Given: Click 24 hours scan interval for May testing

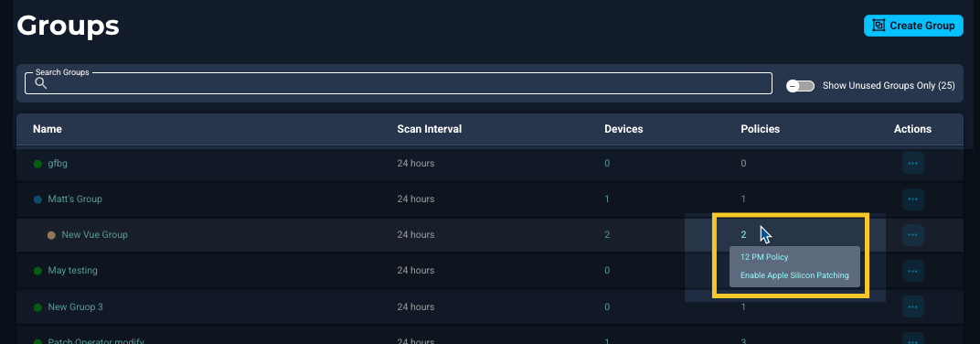Looking at the screenshot, I should point(416,270).
